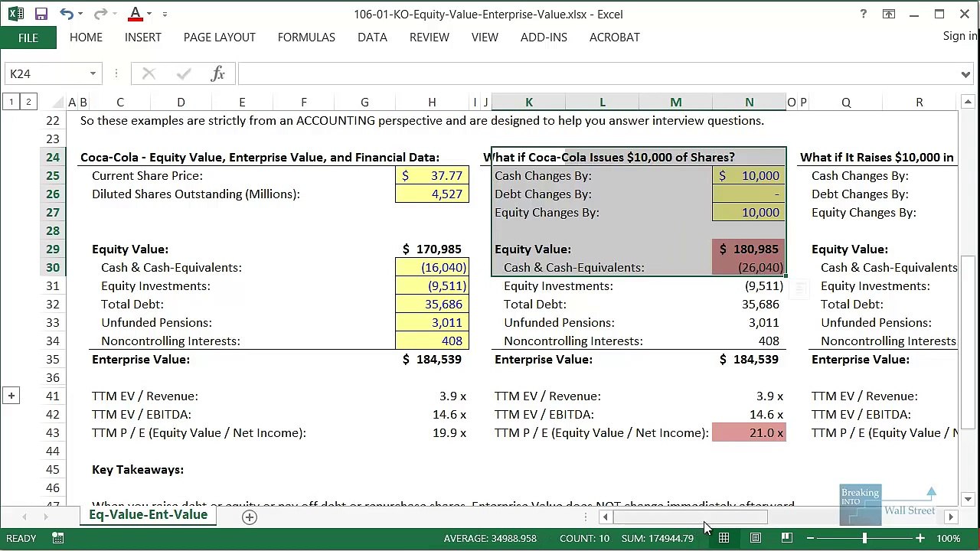Select outline level 2 button
Image resolution: width=980 pixels, height=551 pixels.
click(28, 102)
